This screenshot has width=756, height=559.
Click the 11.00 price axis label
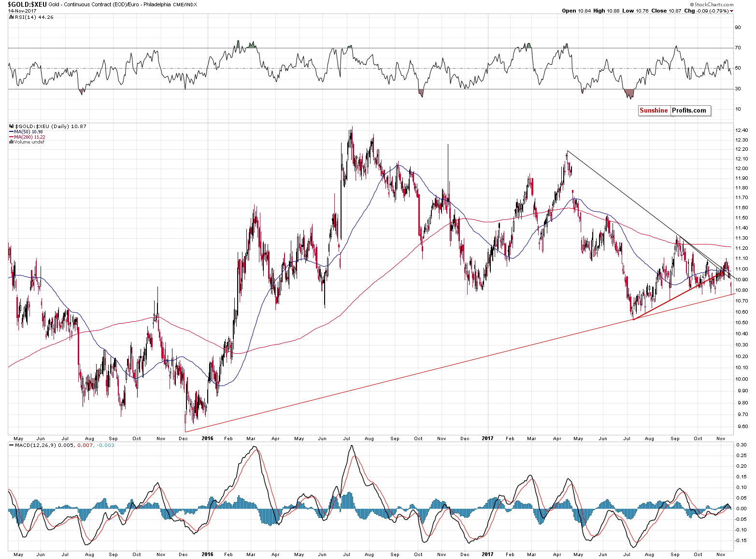pyautogui.click(x=742, y=269)
